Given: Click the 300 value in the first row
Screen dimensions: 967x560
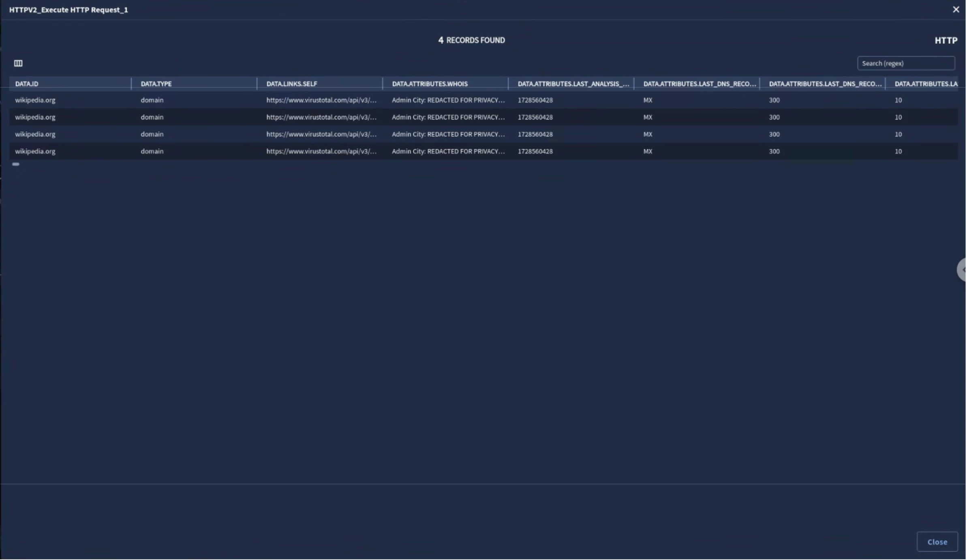Looking at the screenshot, I should [x=775, y=100].
